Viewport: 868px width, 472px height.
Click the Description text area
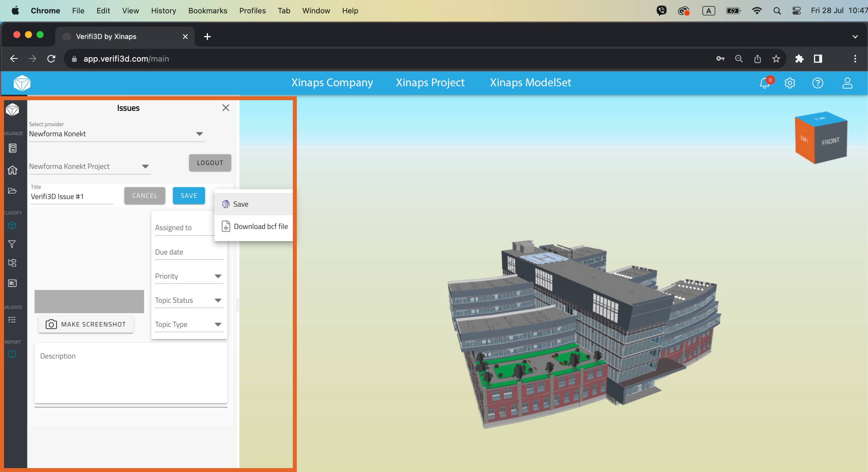pyautogui.click(x=131, y=373)
